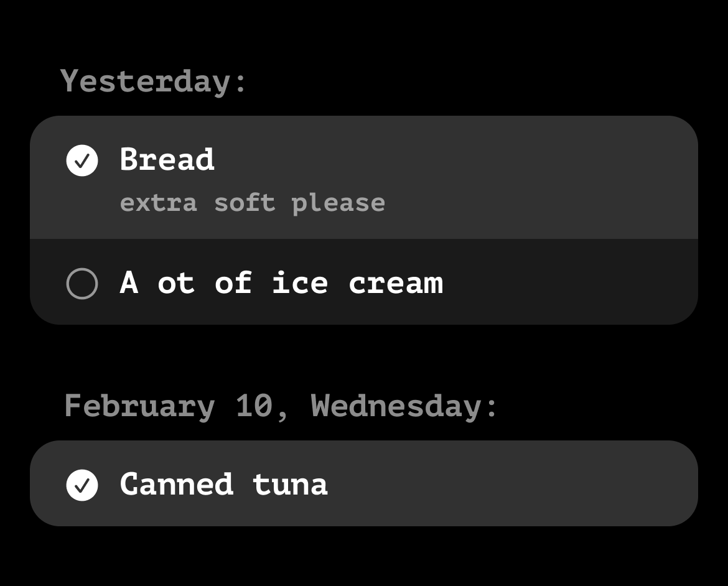Click the word 'extra' in Bread note

[158, 203]
